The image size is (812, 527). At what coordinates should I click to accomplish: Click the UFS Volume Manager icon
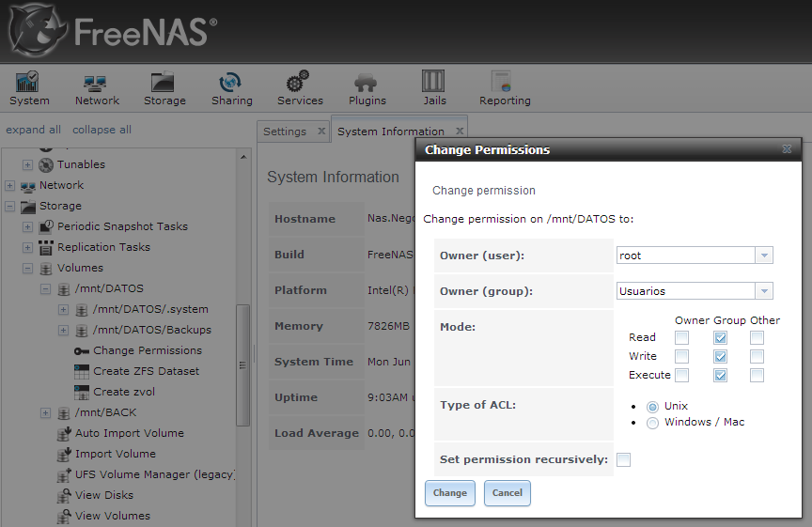click(64, 475)
